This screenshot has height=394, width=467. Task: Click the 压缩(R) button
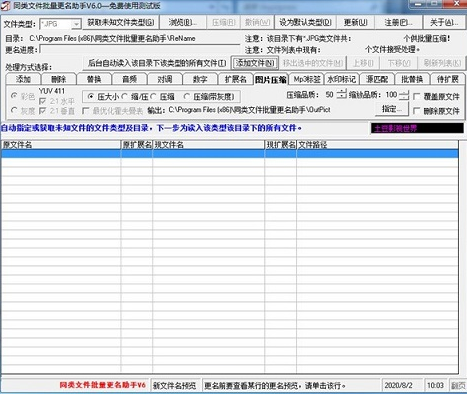[x=223, y=22]
